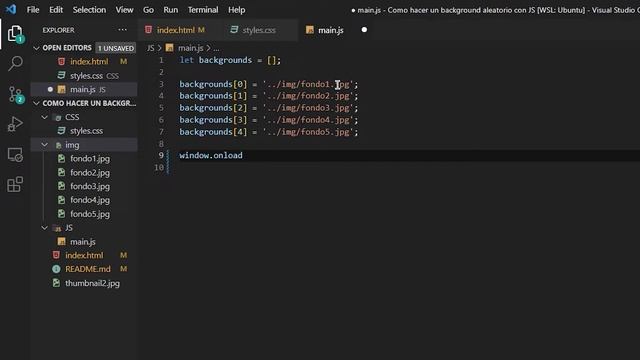Open Explorer more actions (three dots)

tap(122, 30)
